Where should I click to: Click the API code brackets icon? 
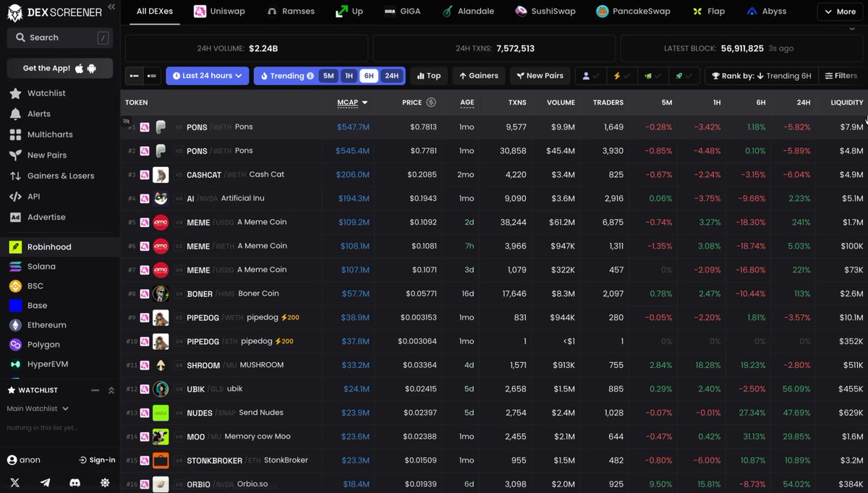click(x=15, y=197)
